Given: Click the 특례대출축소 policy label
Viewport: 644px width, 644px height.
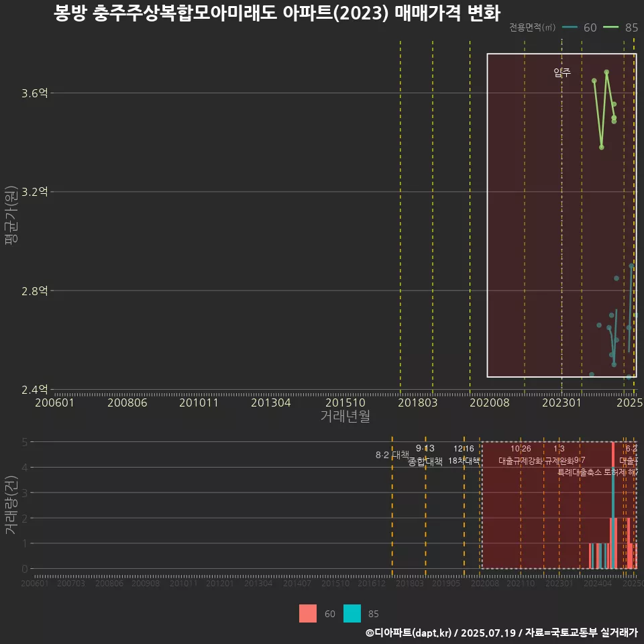Looking at the screenshot, I should (580, 472).
